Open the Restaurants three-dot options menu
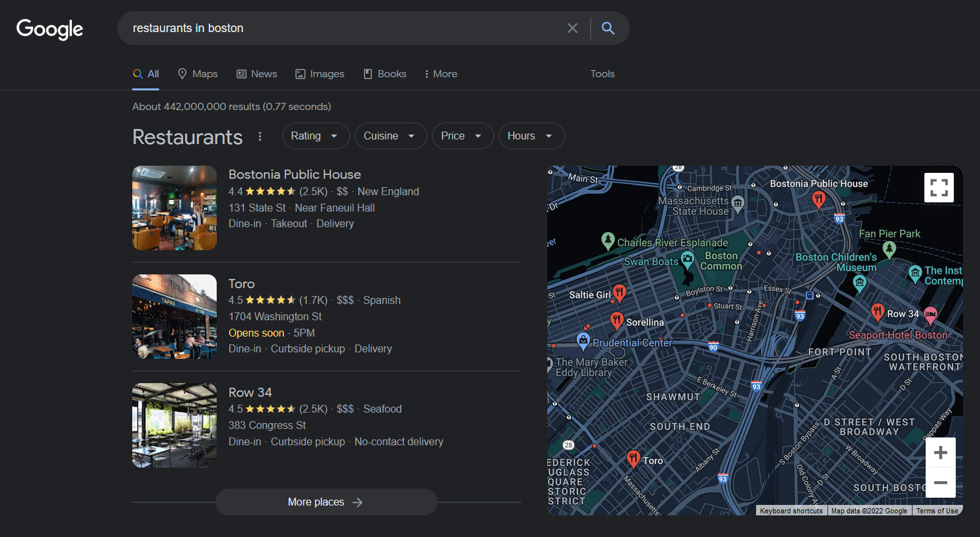 click(x=260, y=136)
